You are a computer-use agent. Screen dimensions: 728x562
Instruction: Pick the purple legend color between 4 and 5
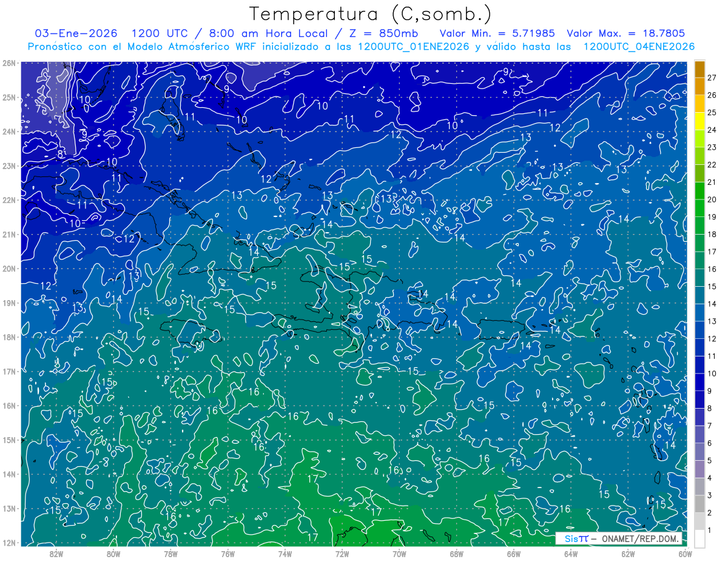point(699,469)
